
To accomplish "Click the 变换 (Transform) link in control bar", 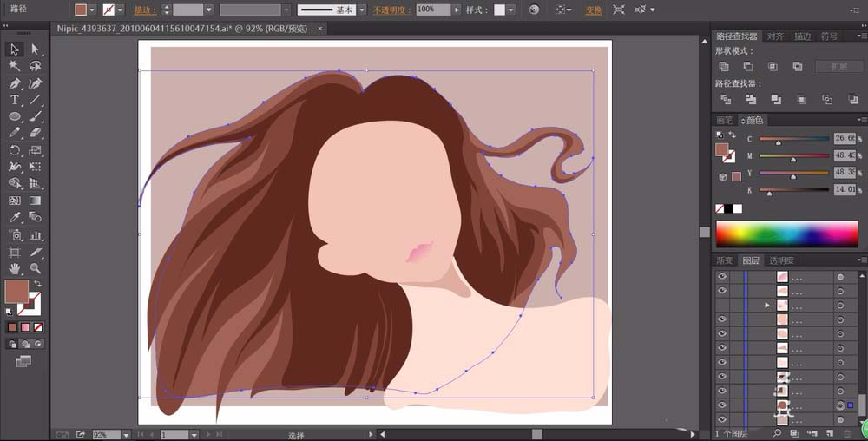I will 593,10.
